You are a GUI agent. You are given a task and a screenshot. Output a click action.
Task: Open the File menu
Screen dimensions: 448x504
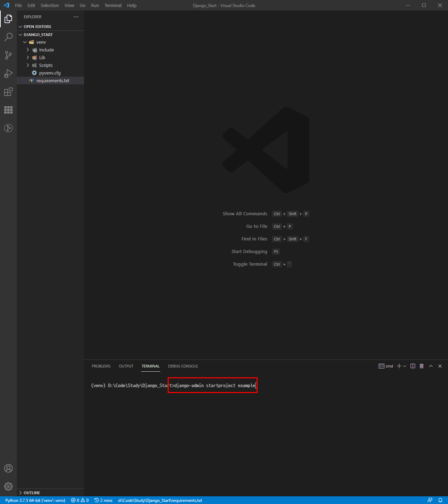[x=19, y=5]
